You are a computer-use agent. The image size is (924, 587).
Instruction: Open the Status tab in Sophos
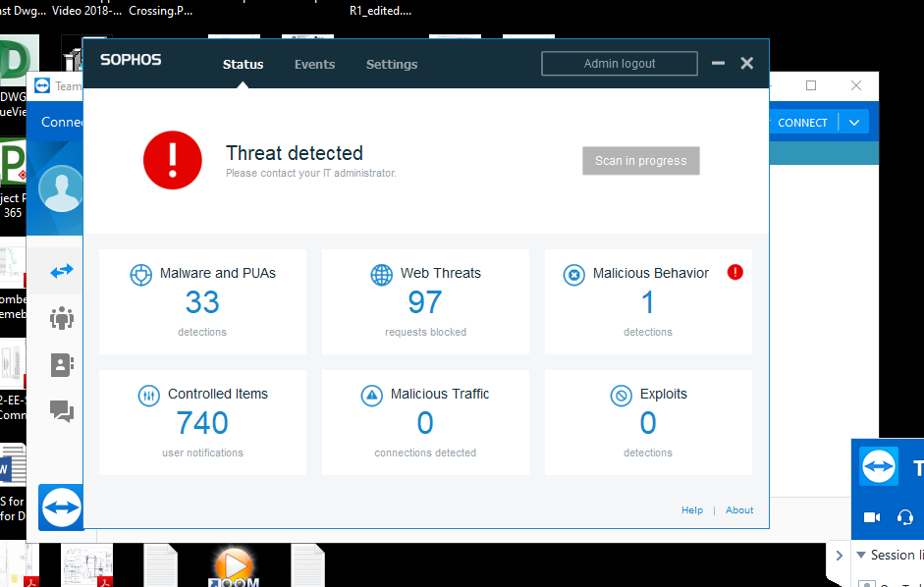pyautogui.click(x=243, y=64)
